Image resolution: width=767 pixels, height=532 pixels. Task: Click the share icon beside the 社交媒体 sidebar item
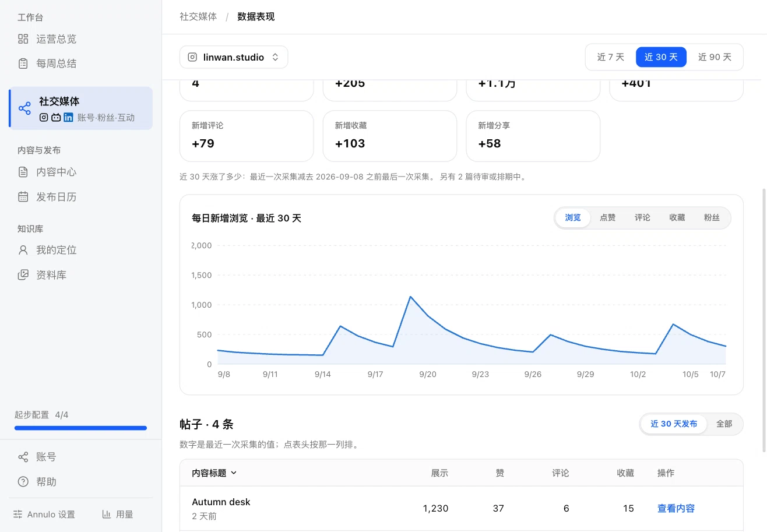pos(24,108)
